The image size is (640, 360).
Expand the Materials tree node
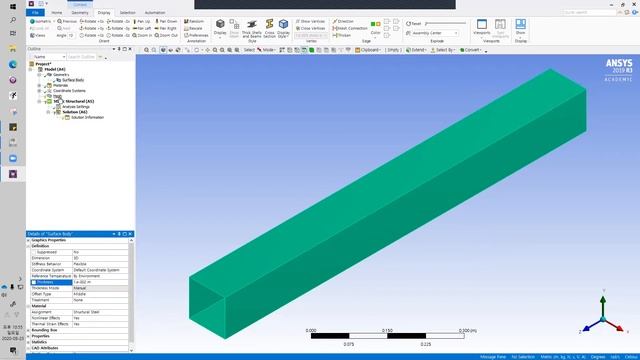(x=39, y=85)
